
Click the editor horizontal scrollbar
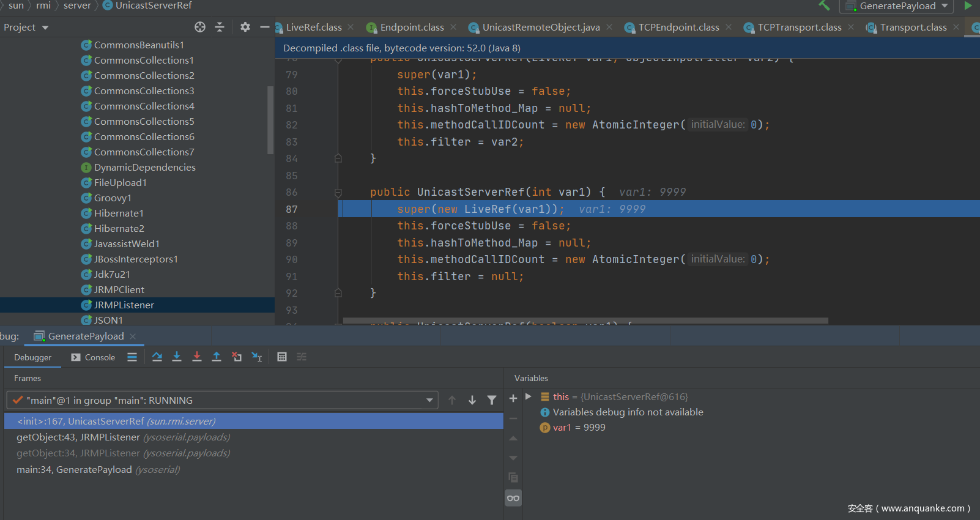[x=585, y=321]
